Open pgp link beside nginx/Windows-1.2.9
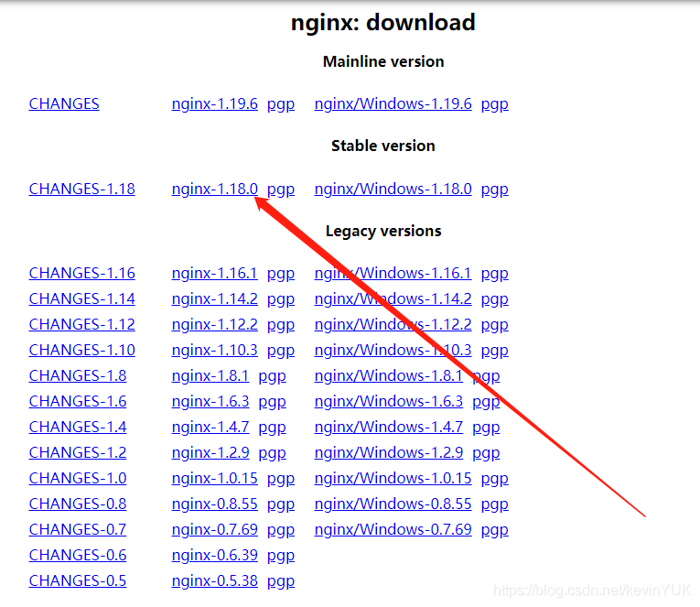This screenshot has height=607, width=700. point(486,453)
